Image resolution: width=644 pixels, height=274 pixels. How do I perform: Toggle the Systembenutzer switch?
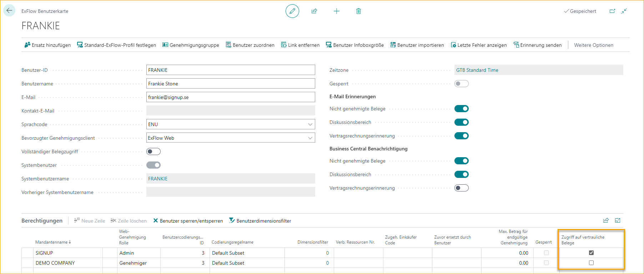[x=154, y=165]
